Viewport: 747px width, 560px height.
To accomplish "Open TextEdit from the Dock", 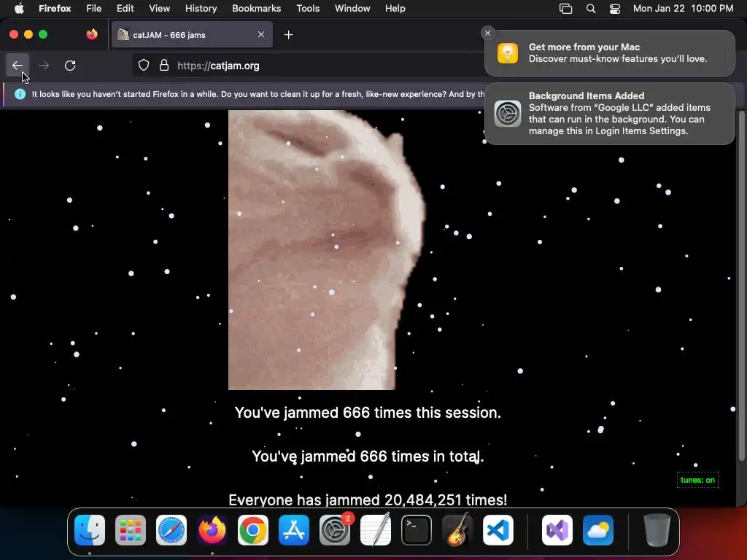I will point(376,529).
